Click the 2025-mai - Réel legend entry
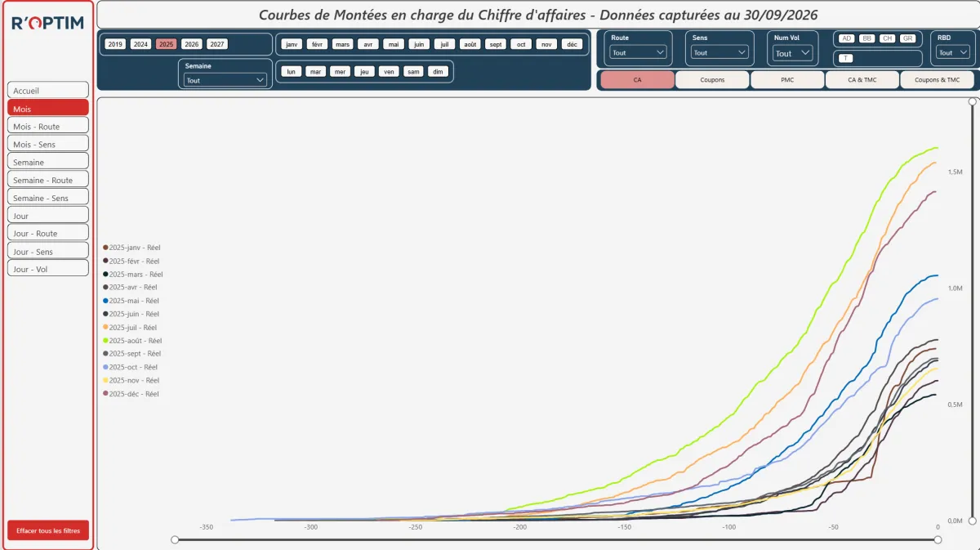Screen dimensions: 980x550 pyautogui.click(x=131, y=300)
